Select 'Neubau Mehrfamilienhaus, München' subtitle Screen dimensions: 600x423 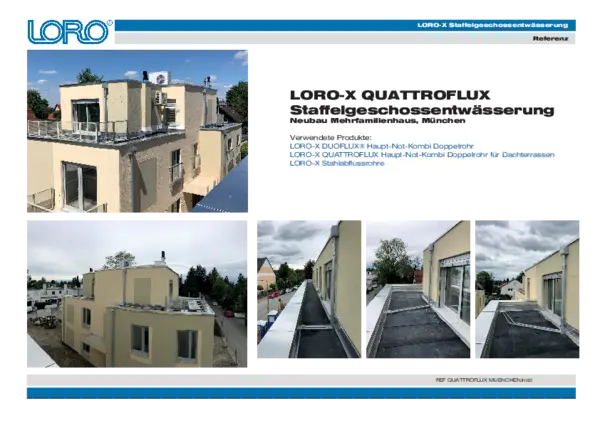click(377, 121)
